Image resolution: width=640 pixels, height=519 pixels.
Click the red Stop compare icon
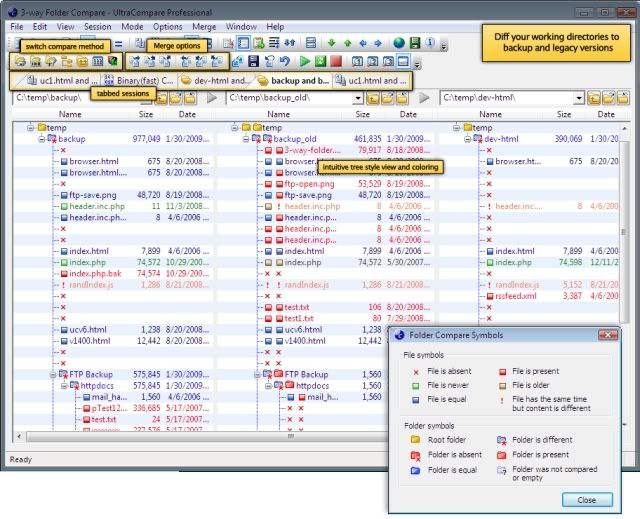click(336, 62)
